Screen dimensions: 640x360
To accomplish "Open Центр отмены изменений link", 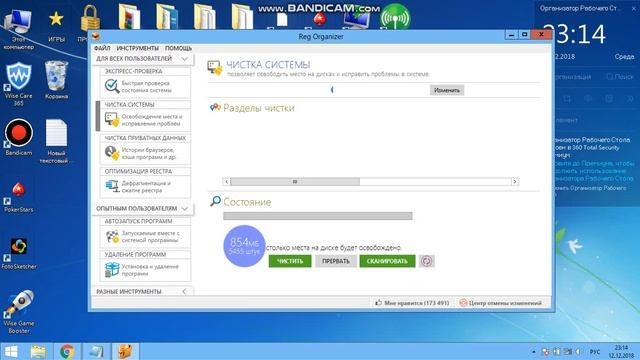I will tap(501, 303).
